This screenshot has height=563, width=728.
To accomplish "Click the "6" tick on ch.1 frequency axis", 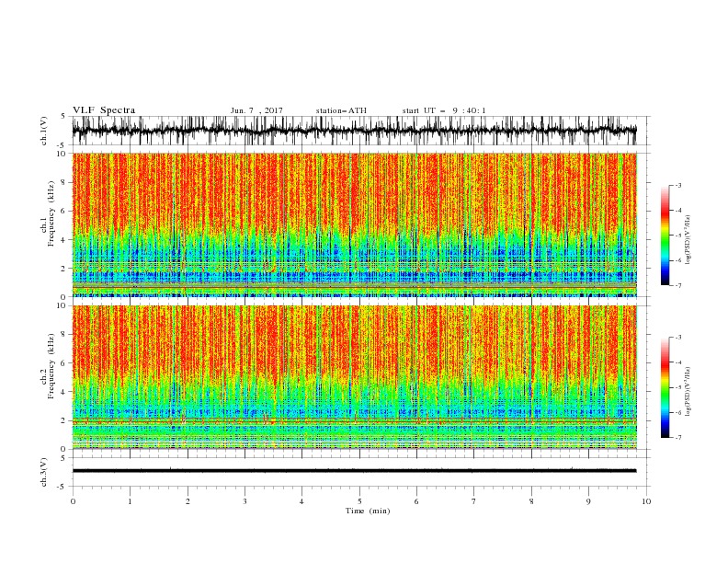I will (64, 211).
